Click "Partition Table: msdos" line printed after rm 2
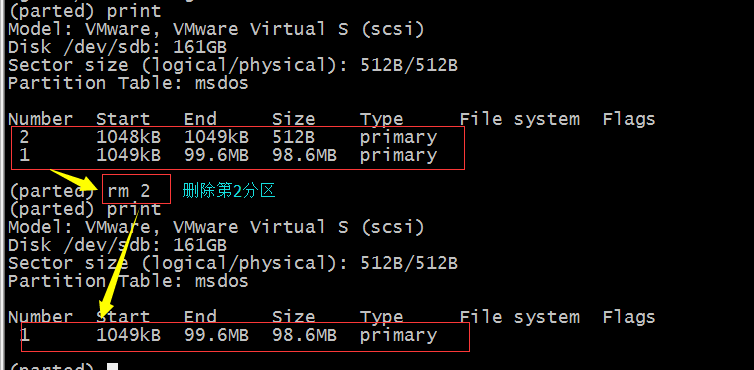754x370 pixels. tap(128, 281)
